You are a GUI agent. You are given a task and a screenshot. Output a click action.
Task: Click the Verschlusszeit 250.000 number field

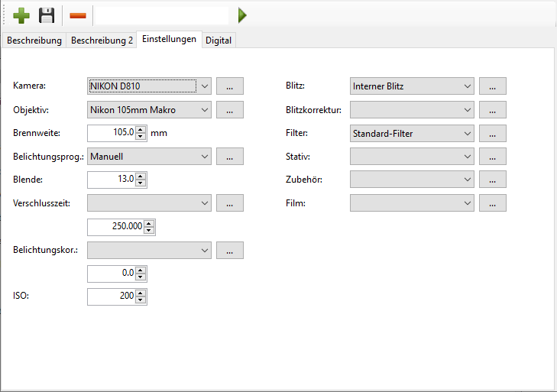pyautogui.click(x=115, y=227)
